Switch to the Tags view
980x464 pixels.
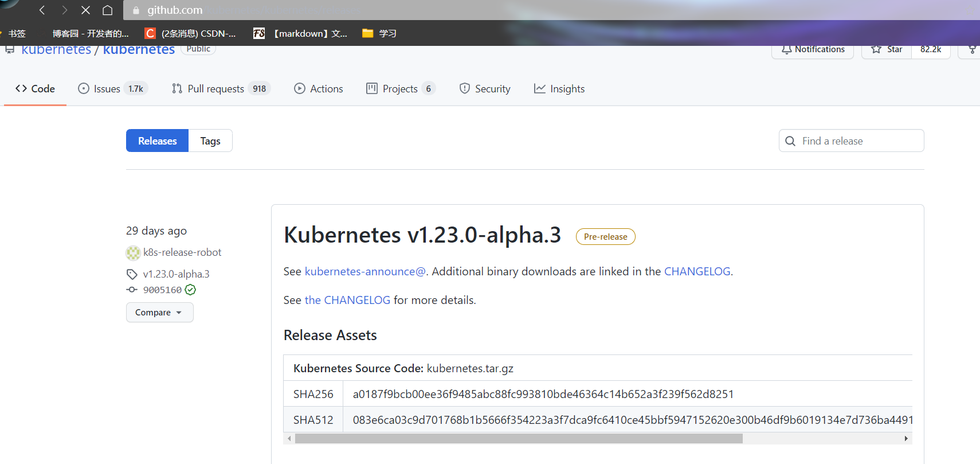click(x=210, y=141)
